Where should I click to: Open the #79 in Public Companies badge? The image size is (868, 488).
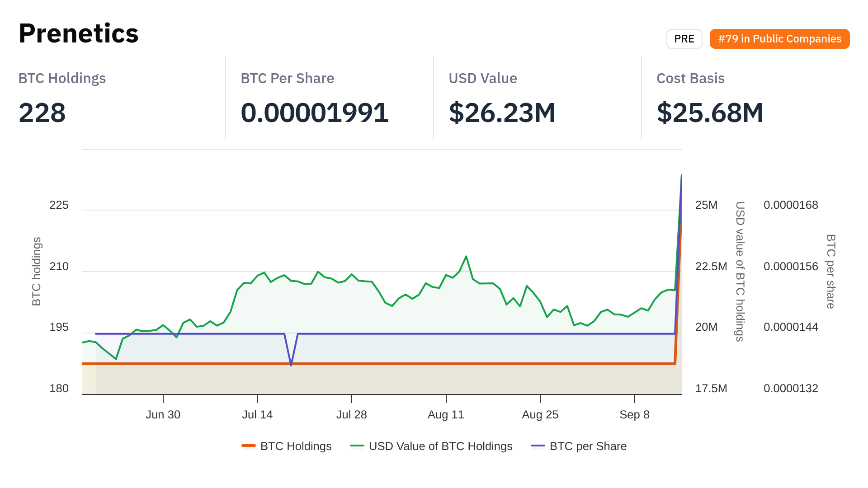point(779,39)
